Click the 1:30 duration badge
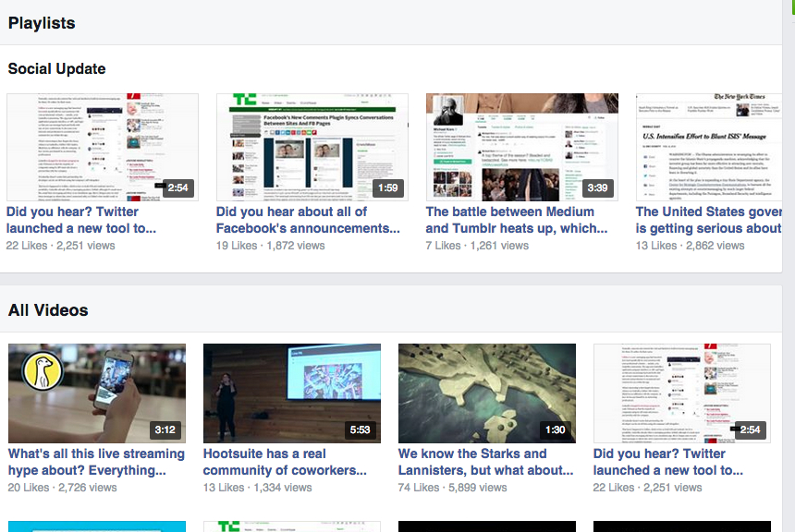The height and width of the screenshot is (532, 795). click(x=556, y=430)
